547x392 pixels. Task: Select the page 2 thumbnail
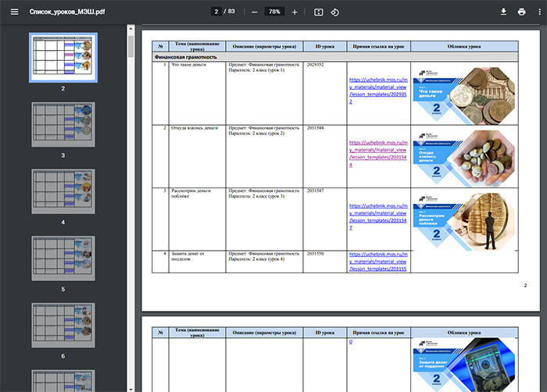click(63, 57)
